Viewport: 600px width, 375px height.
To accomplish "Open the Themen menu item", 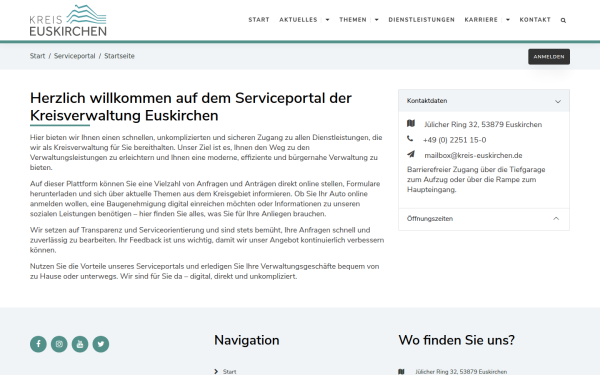I will click(353, 20).
